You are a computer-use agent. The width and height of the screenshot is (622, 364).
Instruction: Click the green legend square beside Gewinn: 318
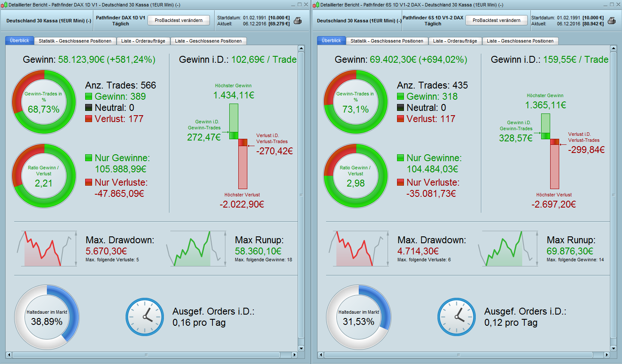pos(400,97)
